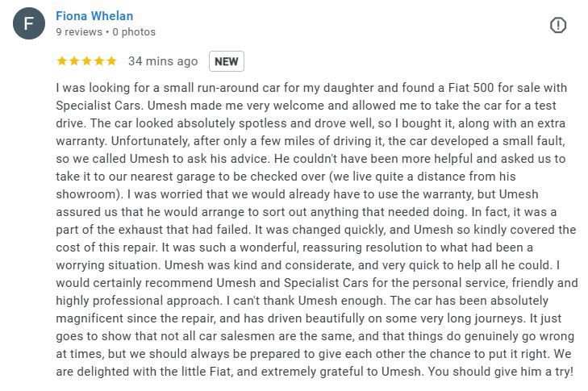This screenshot has height=391, width=588.
Task: Click the "9 reviews" count text
Action: [x=79, y=32]
